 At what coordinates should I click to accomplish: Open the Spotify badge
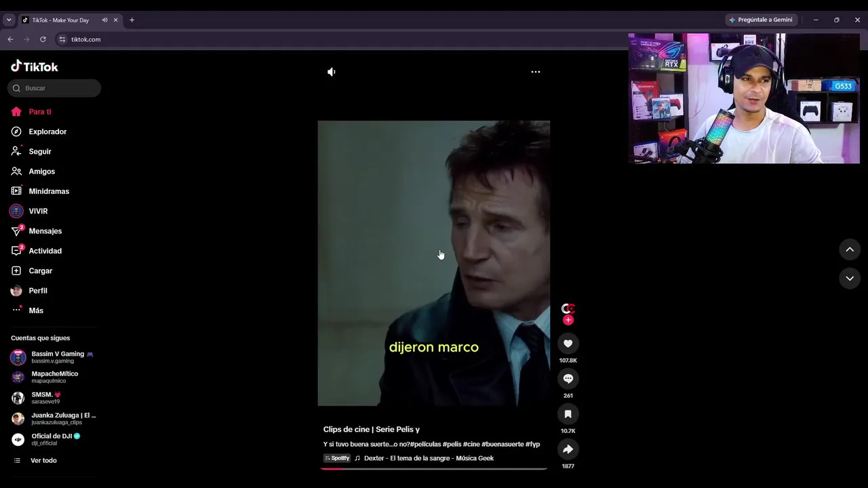337,459
